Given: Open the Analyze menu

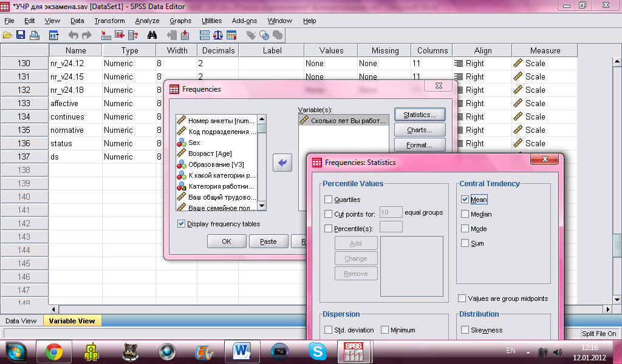Looking at the screenshot, I should [x=147, y=21].
